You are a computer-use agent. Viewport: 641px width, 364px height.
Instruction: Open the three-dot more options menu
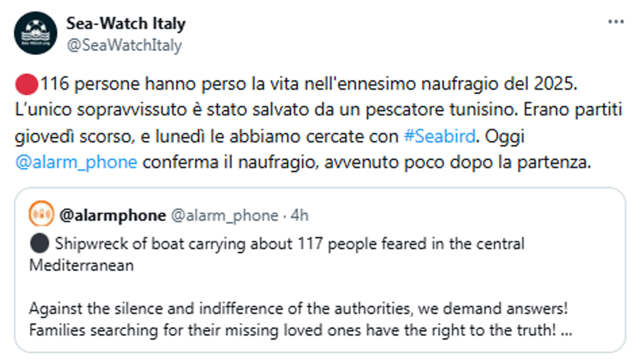tap(616, 22)
